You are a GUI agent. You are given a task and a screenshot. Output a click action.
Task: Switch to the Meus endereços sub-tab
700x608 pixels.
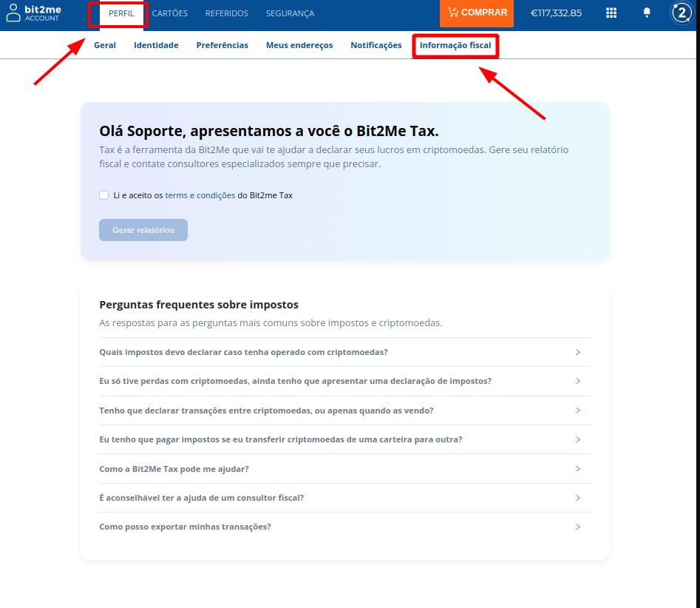(299, 45)
